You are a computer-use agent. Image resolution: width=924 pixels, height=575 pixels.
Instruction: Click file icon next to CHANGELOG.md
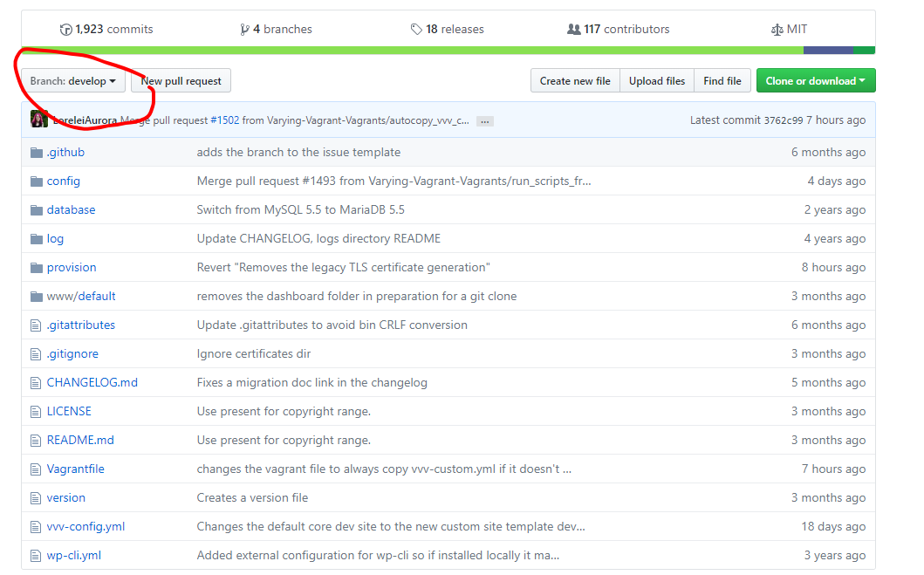point(36,383)
